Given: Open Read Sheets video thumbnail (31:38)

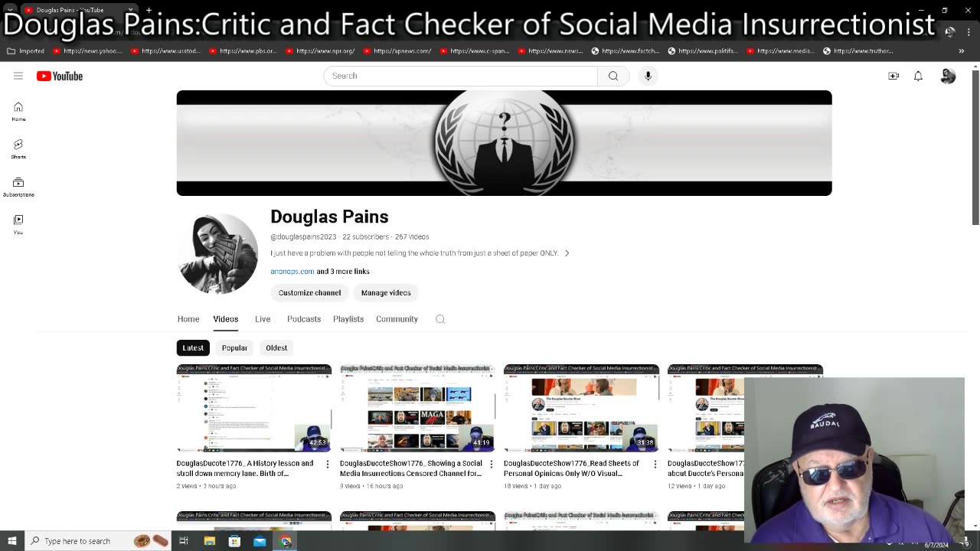Looking at the screenshot, I should pos(581,408).
